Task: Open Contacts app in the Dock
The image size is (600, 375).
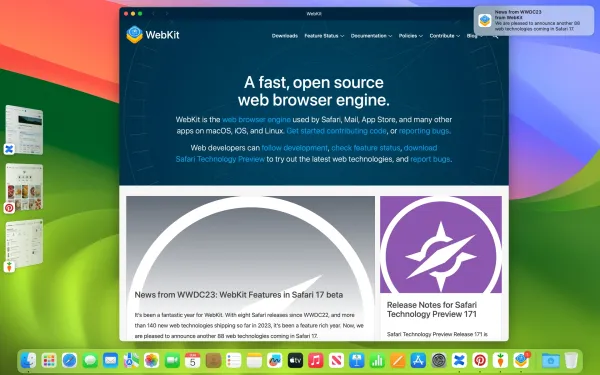Action: [x=213, y=360]
